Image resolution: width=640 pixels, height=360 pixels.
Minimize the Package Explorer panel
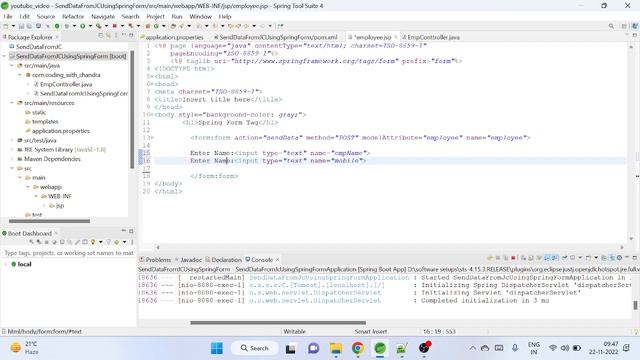[x=124, y=36]
